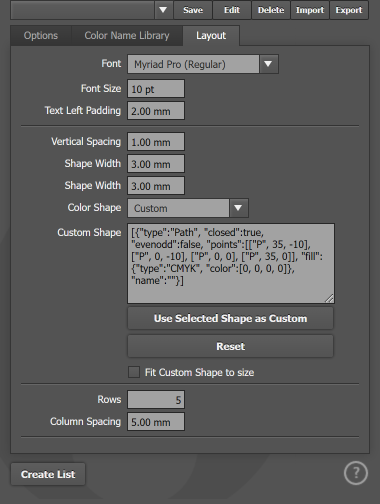Switch to the Options tab
Image resolution: width=380 pixels, height=504 pixels.
[x=41, y=36]
